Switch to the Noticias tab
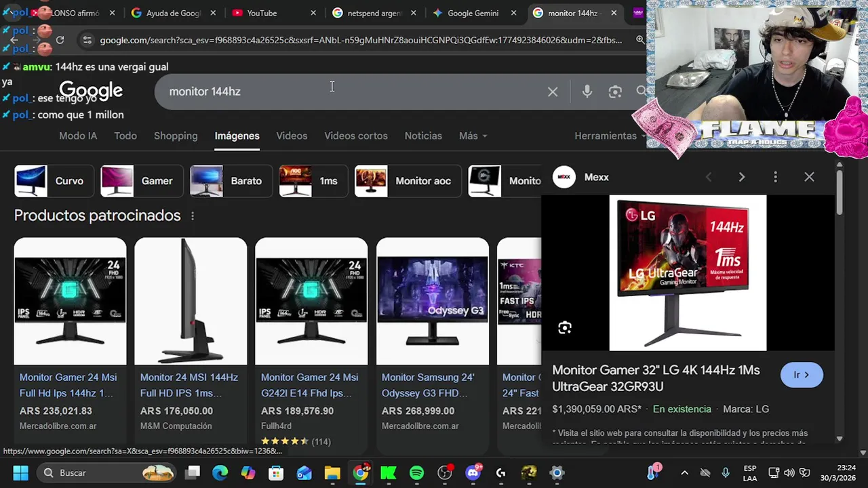 (423, 136)
